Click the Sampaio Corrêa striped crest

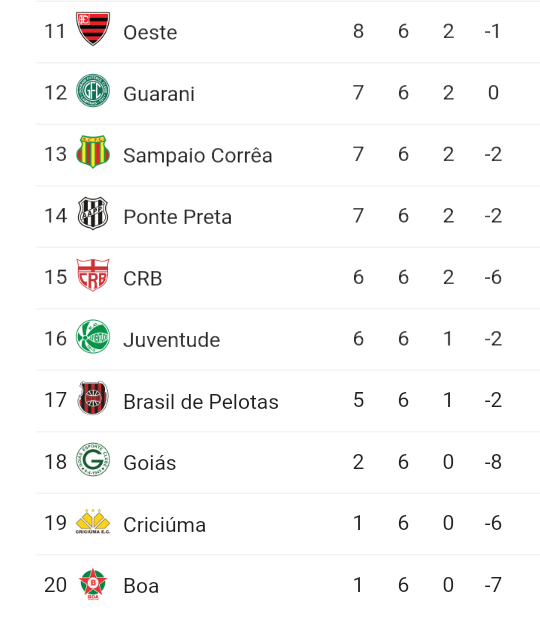tap(93, 152)
